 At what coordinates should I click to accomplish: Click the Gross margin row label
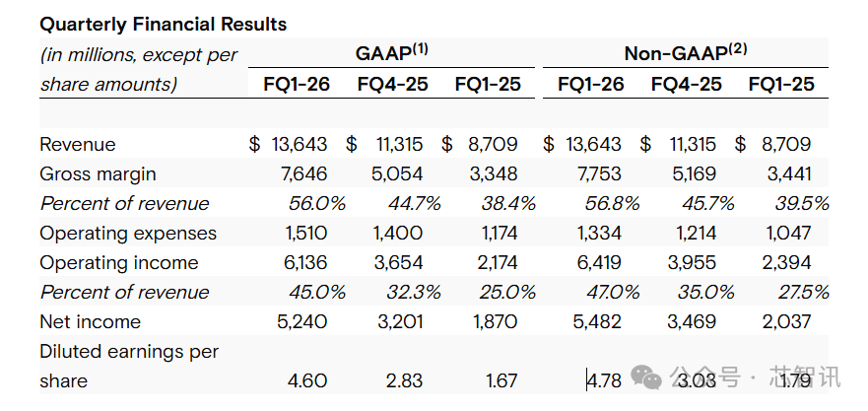point(99,174)
